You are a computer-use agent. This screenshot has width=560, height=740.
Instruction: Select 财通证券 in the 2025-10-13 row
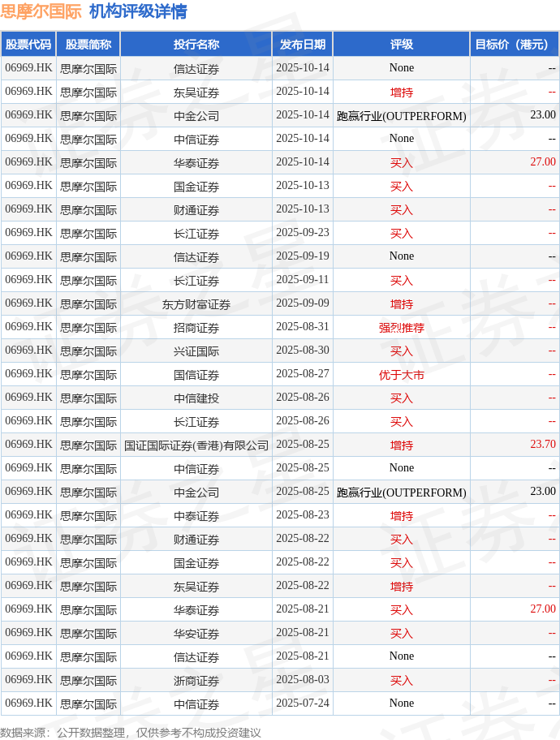click(x=196, y=210)
